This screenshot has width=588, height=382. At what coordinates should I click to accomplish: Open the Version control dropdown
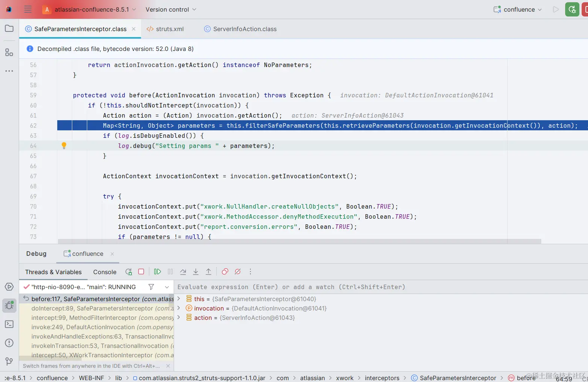[x=171, y=9]
